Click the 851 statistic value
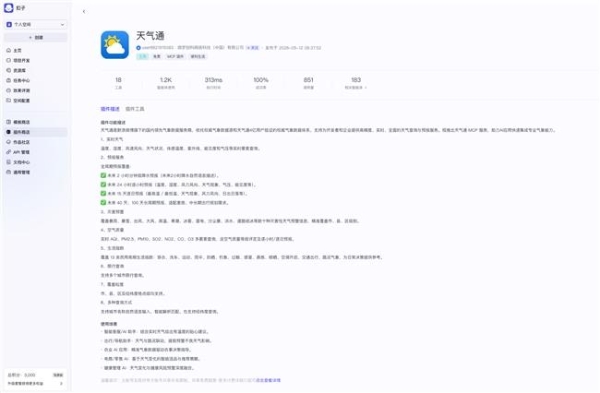 (x=308, y=80)
